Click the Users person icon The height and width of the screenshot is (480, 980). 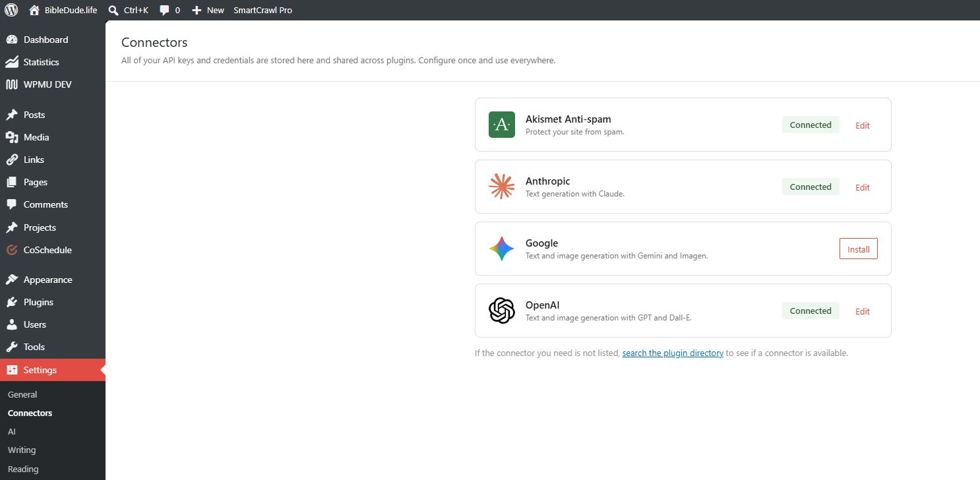(x=12, y=324)
